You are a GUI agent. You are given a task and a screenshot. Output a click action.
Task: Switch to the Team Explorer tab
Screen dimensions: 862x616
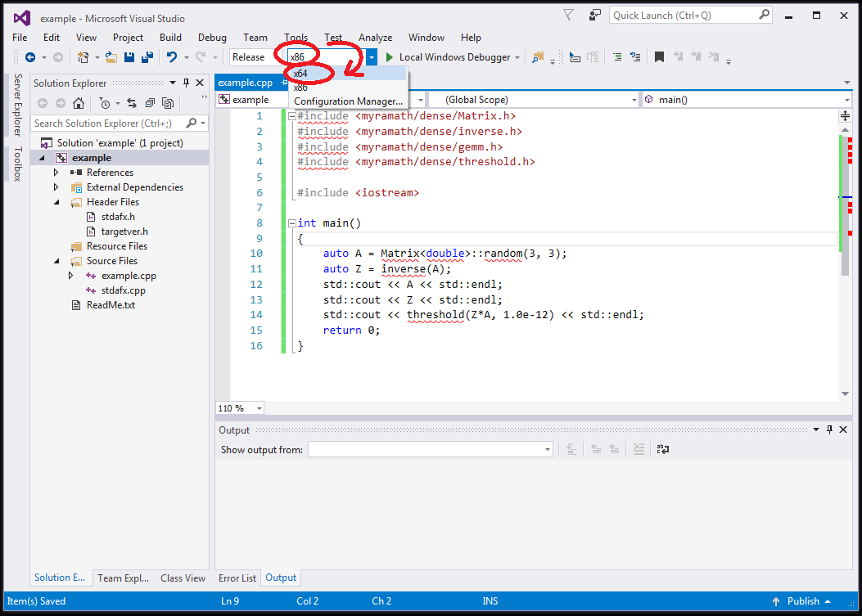pyautogui.click(x=123, y=578)
